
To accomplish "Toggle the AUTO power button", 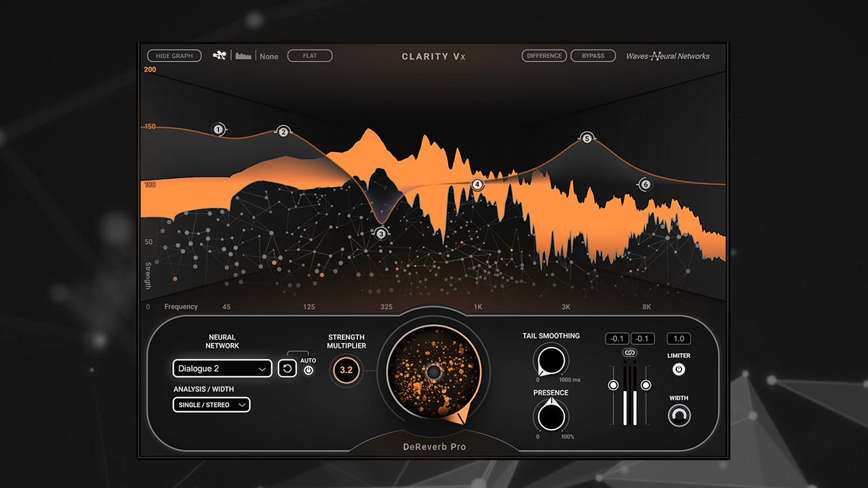I will point(309,371).
